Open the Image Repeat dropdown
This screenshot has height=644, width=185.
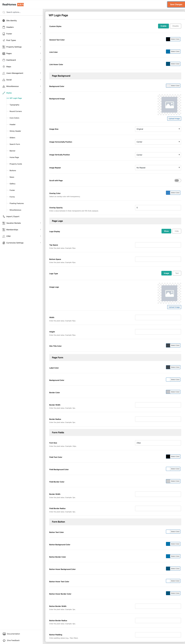tap(158, 168)
